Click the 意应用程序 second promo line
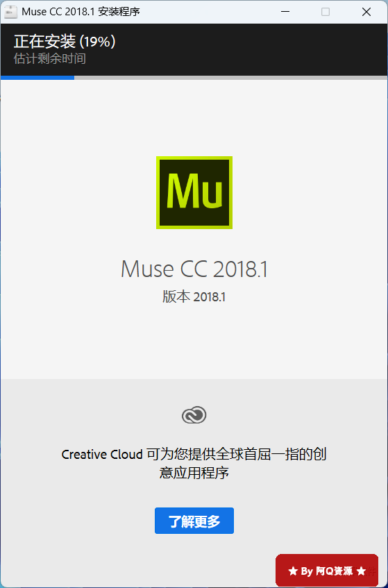The height and width of the screenshot is (588, 388). point(194,473)
